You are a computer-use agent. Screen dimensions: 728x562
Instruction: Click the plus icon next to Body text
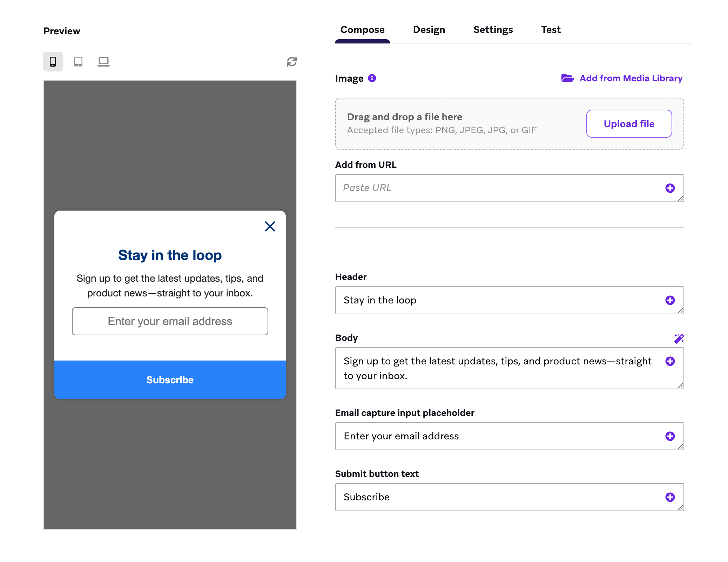click(670, 361)
